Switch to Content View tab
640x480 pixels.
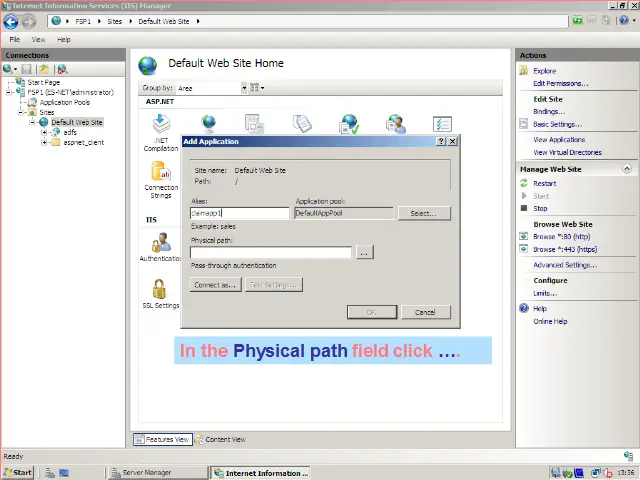(x=220, y=440)
